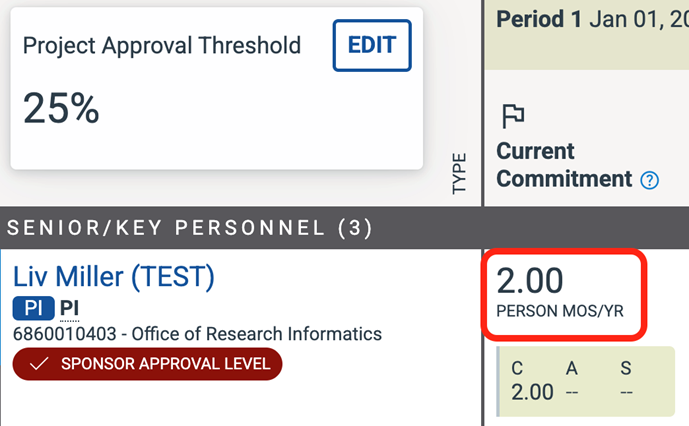Image resolution: width=689 pixels, height=426 pixels.
Task: Click the EDIT button for approval threshold
Action: [372, 45]
